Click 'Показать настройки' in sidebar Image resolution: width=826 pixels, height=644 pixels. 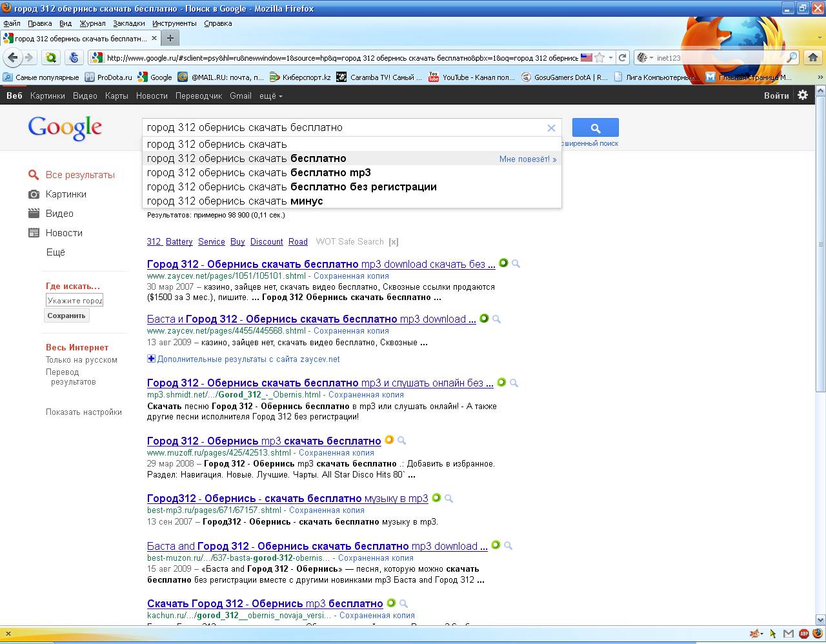pyautogui.click(x=84, y=412)
